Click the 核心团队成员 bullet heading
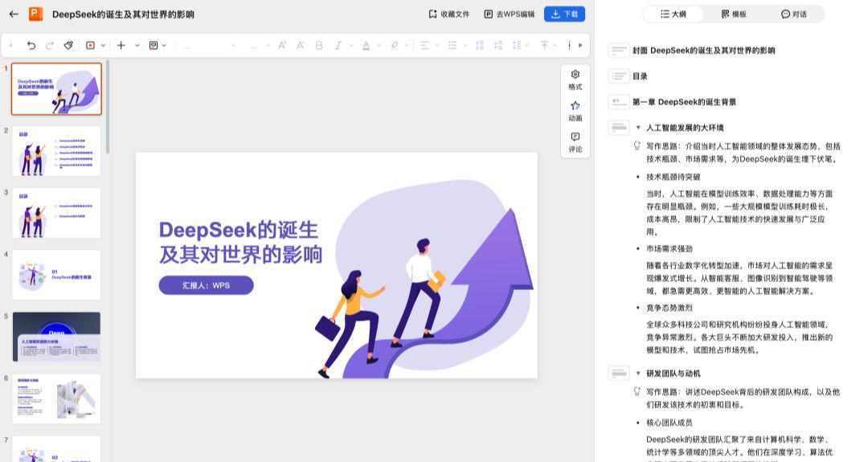This screenshot has width=868, height=462. click(x=669, y=423)
